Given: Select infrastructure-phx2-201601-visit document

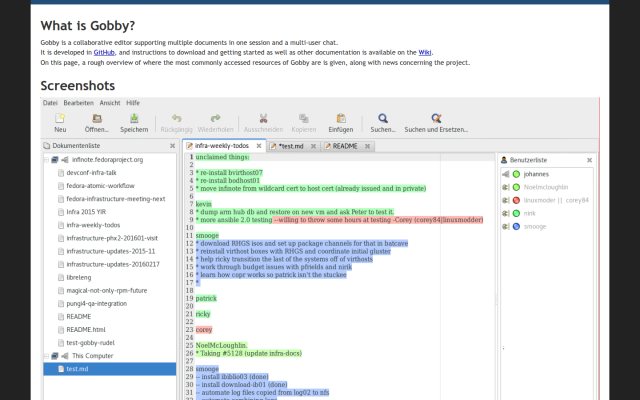Looking at the screenshot, I should [x=112, y=238].
